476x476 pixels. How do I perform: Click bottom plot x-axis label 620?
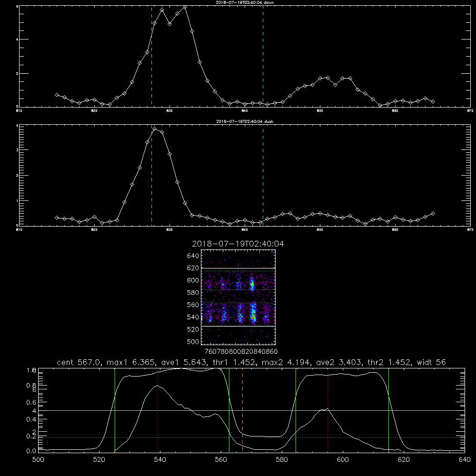tap(404, 460)
